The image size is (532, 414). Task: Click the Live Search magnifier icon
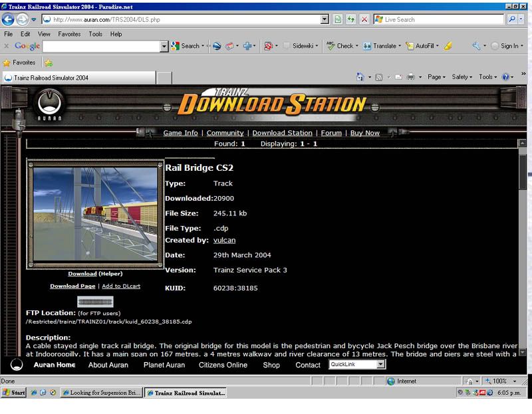pyautogui.click(x=512, y=19)
